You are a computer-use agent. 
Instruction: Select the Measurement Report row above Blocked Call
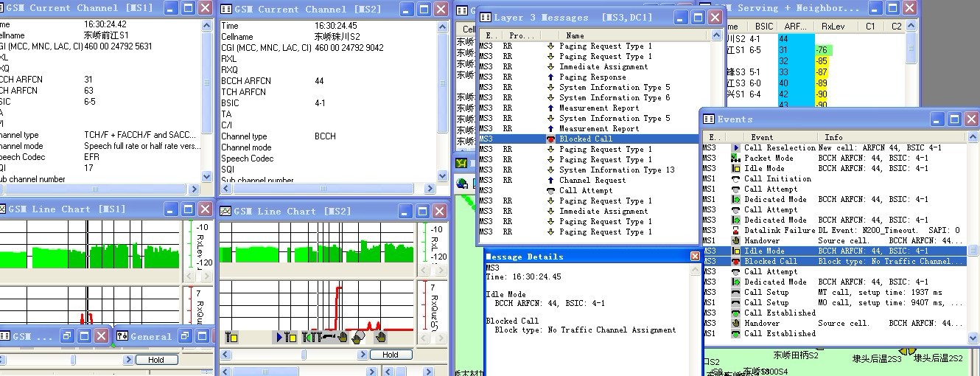(x=588, y=128)
